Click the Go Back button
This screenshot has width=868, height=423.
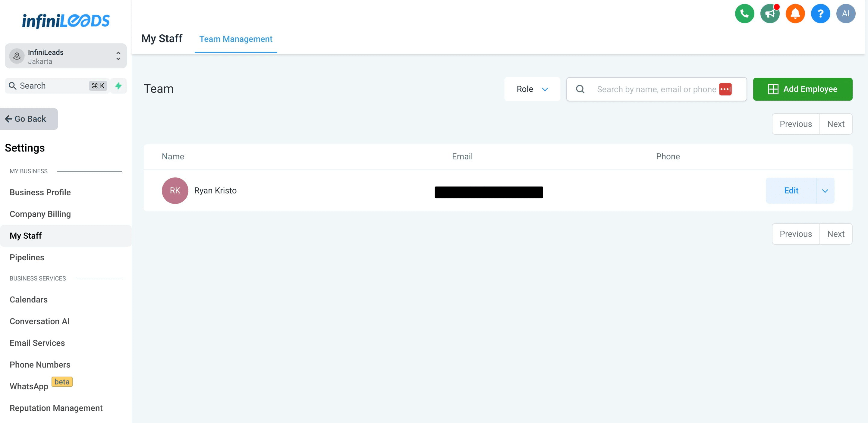tap(29, 119)
